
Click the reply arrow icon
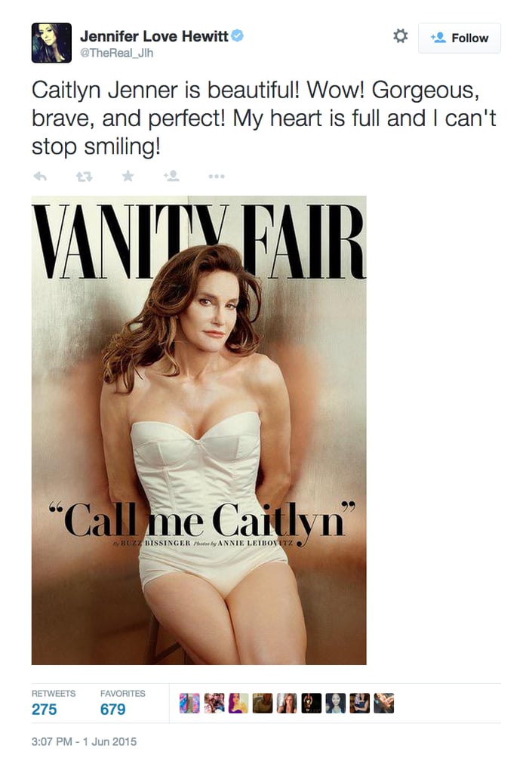[x=40, y=176]
